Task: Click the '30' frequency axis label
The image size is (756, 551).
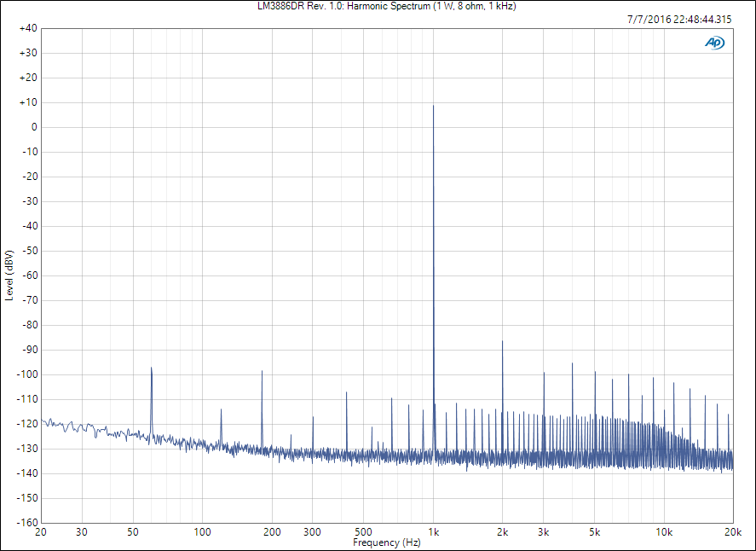Action: coord(82,532)
